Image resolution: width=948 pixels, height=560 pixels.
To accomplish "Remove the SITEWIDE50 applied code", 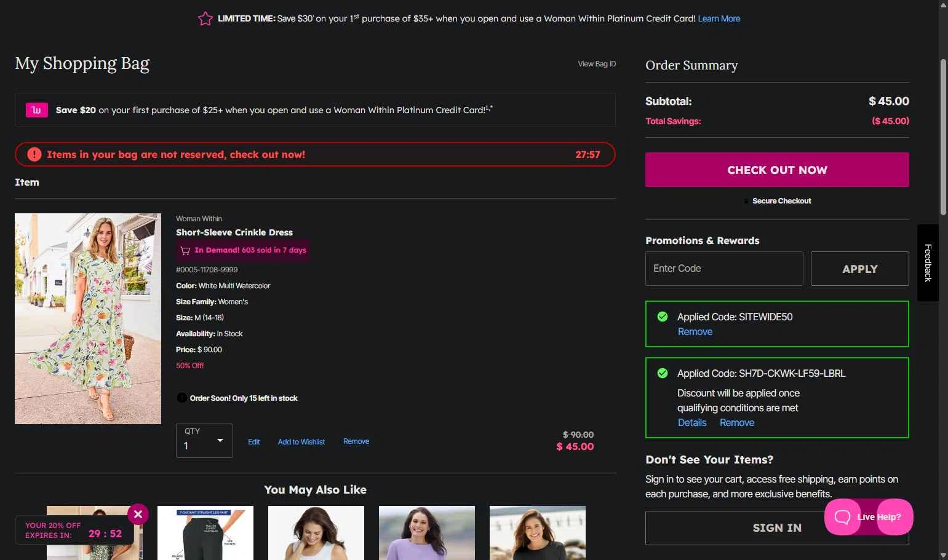I will (x=695, y=332).
